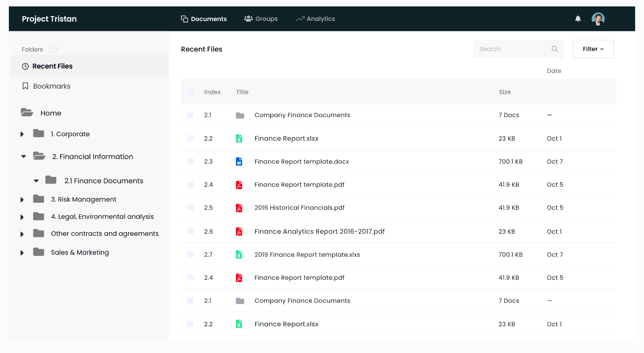Click the Word icon for Finance Report template.docx
The image size is (644, 353).
tap(239, 162)
